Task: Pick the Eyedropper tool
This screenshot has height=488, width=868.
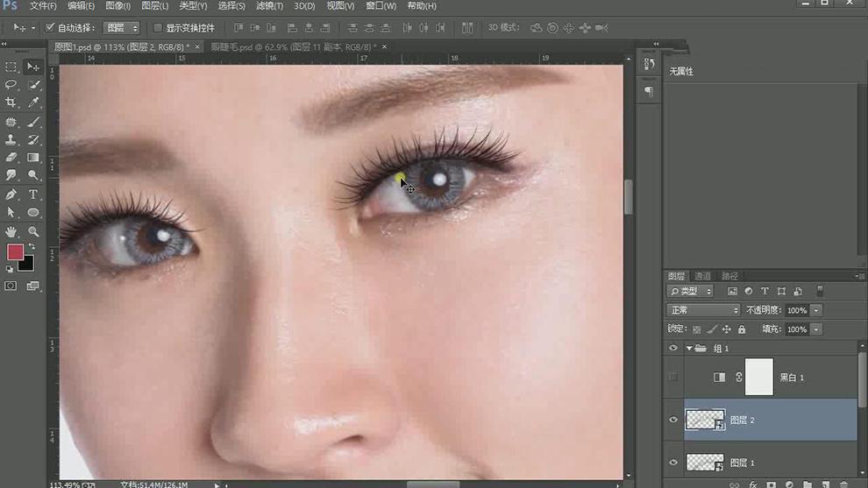Action: tap(33, 103)
